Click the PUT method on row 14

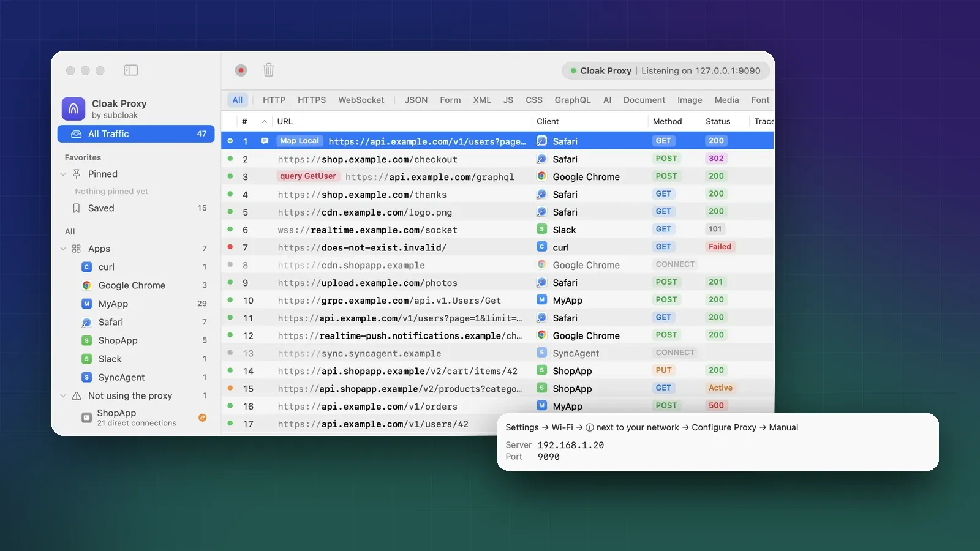click(x=663, y=370)
